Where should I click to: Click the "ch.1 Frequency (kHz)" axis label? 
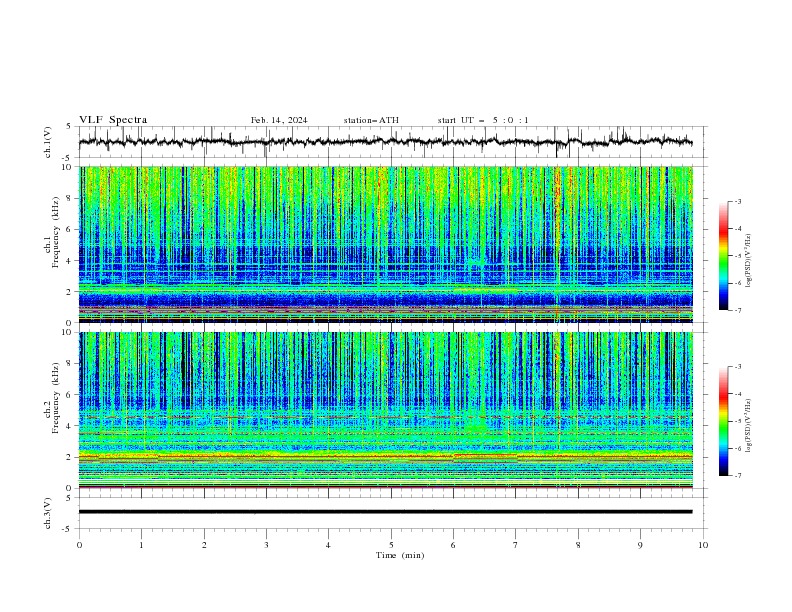coord(52,244)
